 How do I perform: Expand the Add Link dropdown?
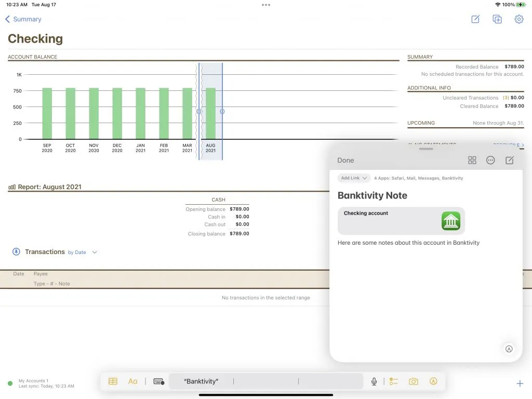click(x=354, y=178)
